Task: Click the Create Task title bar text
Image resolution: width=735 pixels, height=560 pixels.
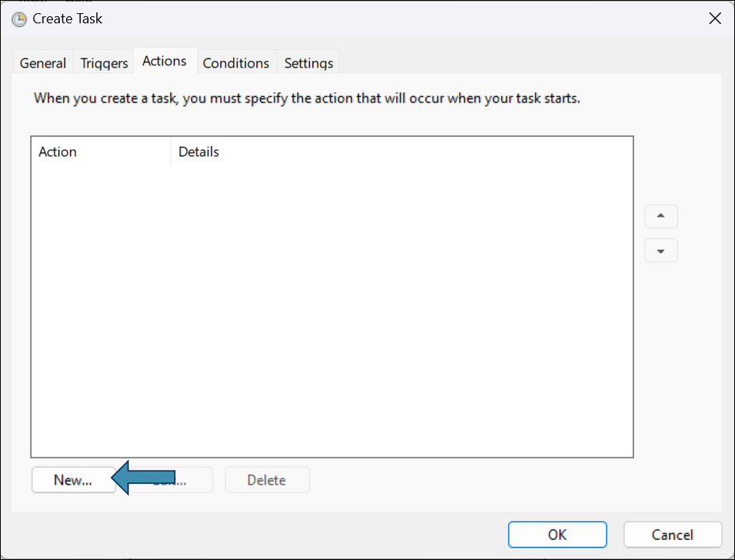Action: (68, 19)
